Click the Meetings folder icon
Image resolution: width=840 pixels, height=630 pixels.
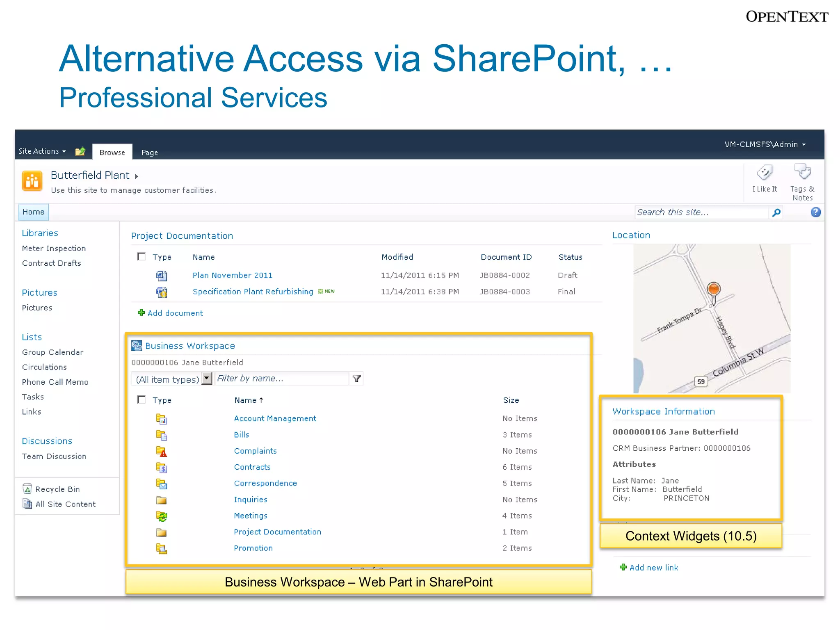click(162, 516)
